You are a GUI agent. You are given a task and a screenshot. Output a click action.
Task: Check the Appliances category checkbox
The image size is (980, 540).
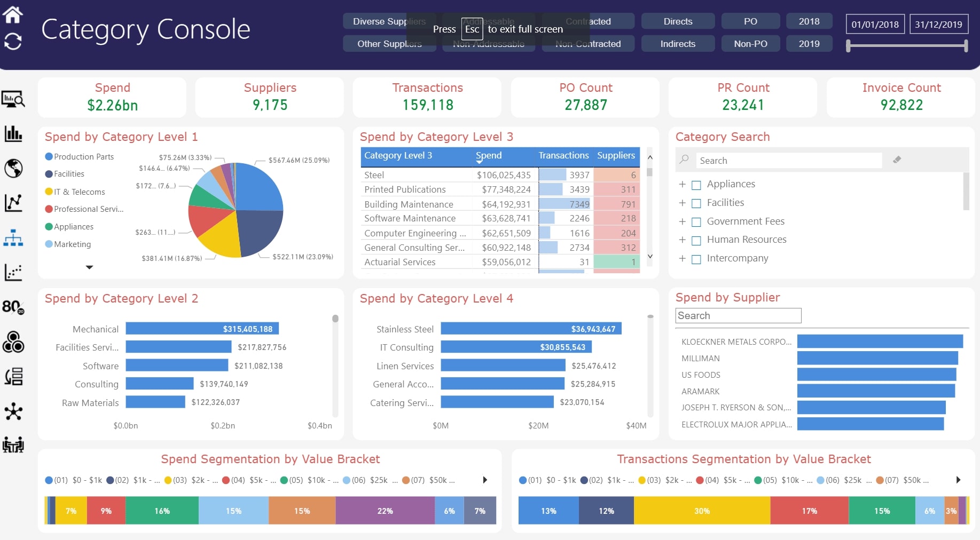tap(696, 185)
